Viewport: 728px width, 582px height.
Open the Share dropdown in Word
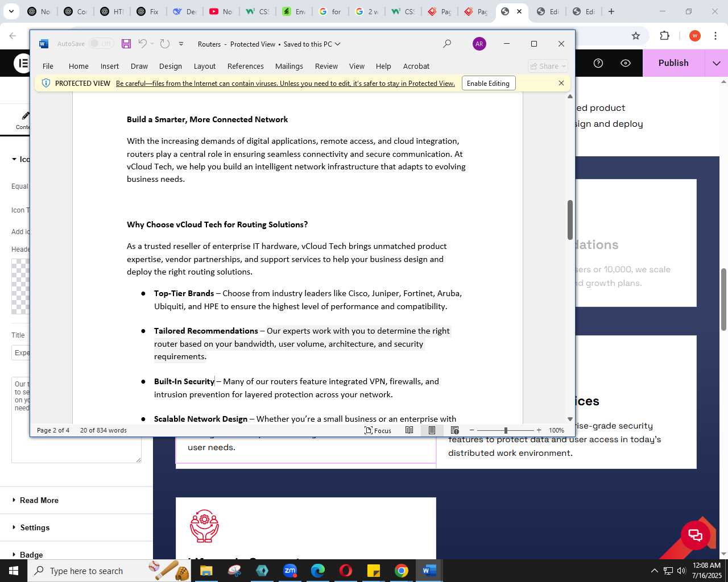pos(548,66)
